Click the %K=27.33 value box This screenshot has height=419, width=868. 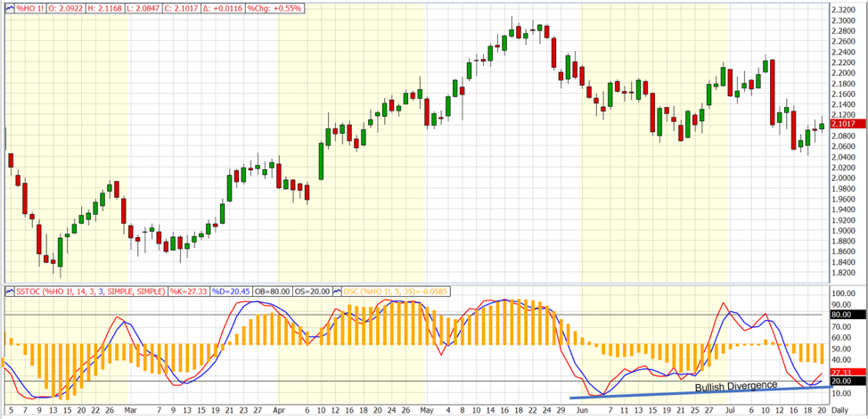(191, 292)
